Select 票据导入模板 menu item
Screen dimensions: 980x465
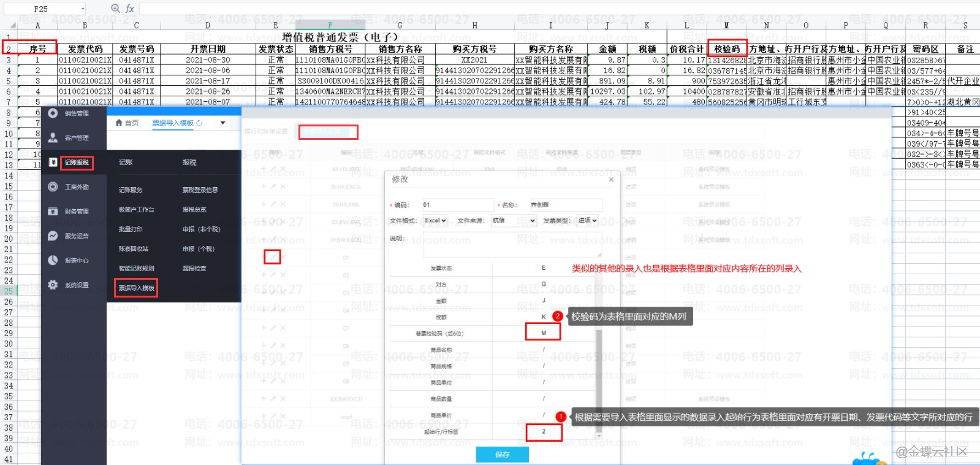136,288
